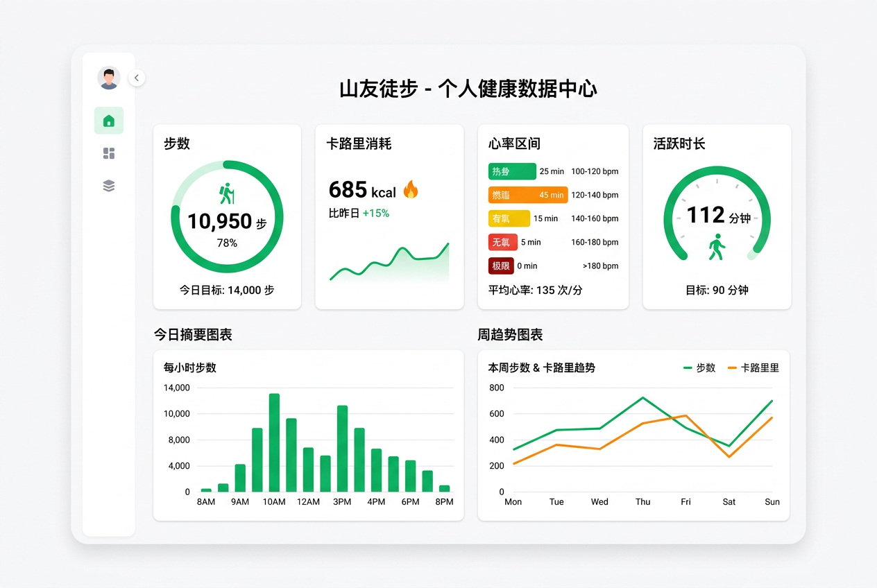
Task: Click the walking person icon in activity gauge
Action: pos(717,247)
